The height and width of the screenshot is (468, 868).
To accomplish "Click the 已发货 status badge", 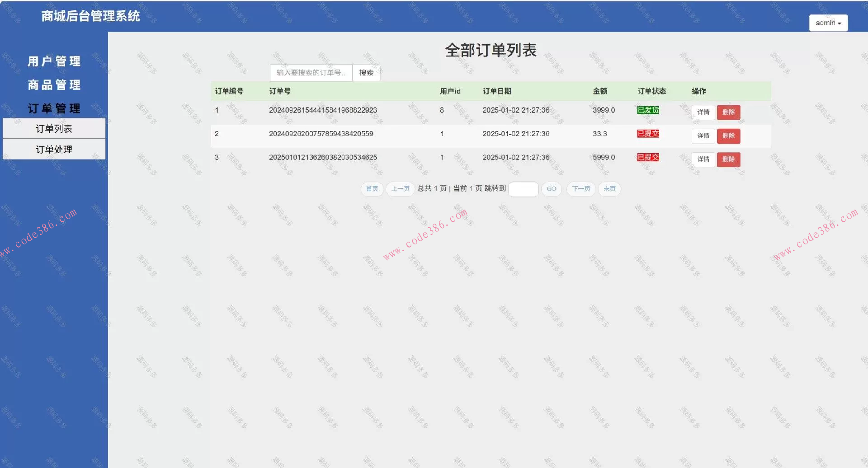I will [648, 110].
